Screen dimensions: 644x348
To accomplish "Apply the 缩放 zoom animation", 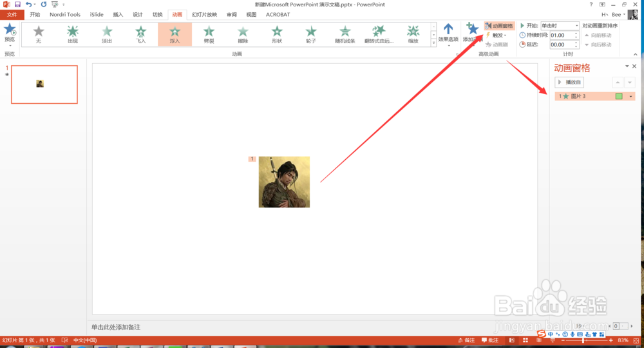I will pyautogui.click(x=413, y=34).
